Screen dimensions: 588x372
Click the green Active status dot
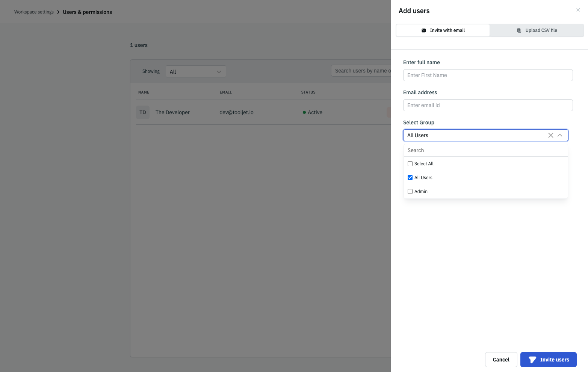click(304, 112)
